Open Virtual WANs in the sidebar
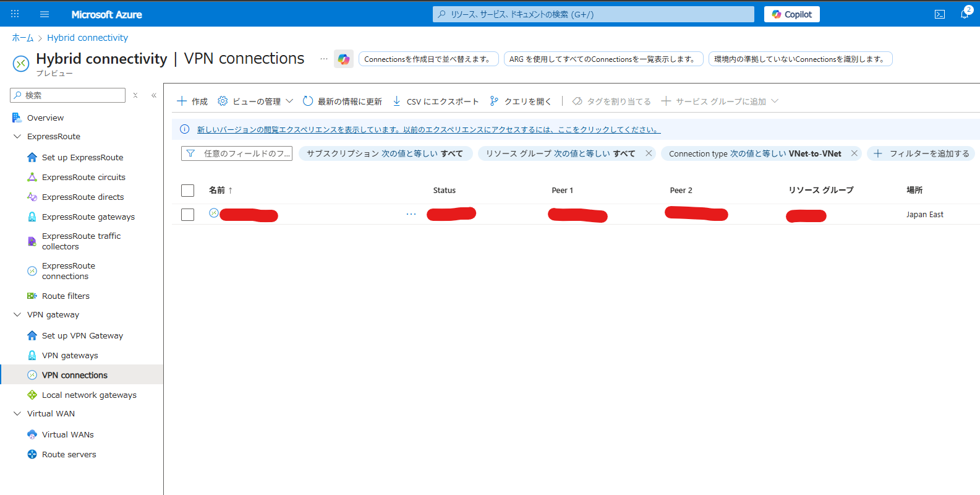The height and width of the screenshot is (495, 980). click(x=68, y=434)
